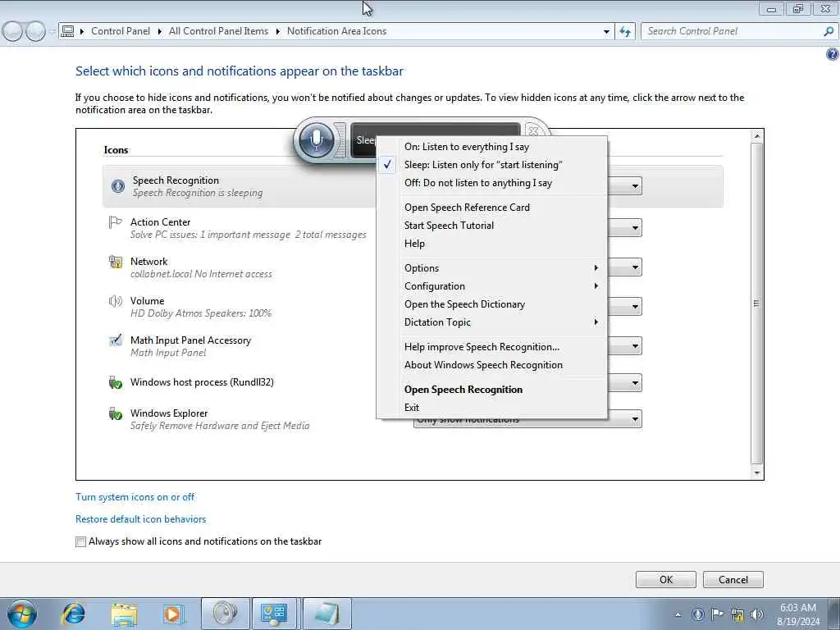Select Off: Do not listen to anything
840x630 pixels.
pos(492,183)
